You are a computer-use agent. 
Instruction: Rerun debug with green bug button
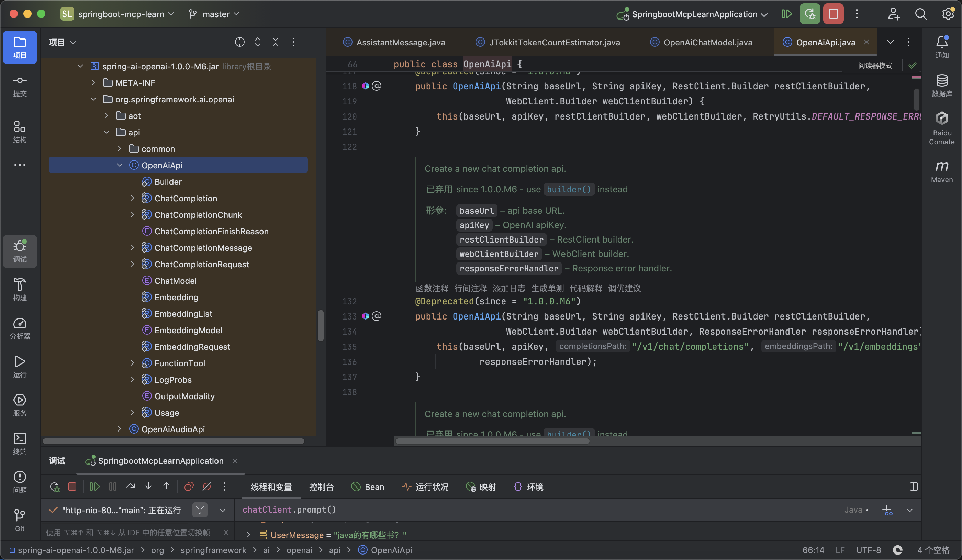pyautogui.click(x=810, y=14)
